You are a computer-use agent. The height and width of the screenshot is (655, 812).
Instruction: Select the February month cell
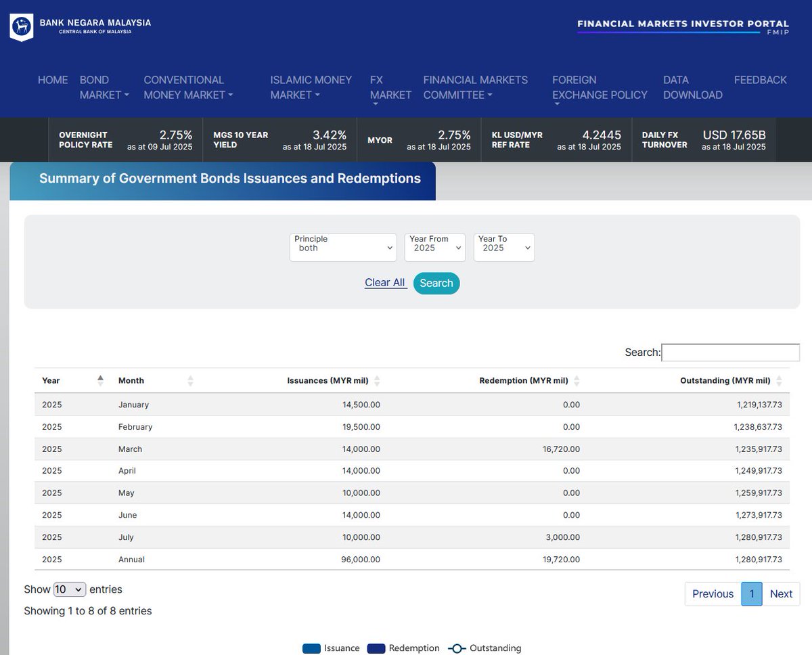coord(135,427)
